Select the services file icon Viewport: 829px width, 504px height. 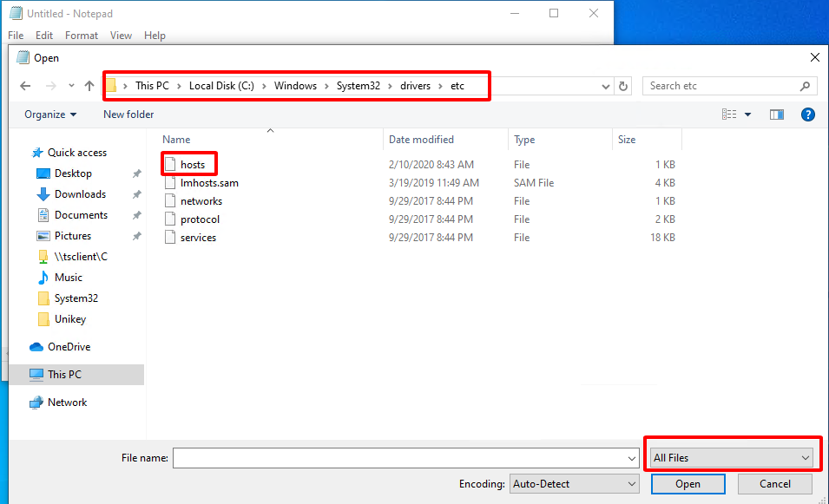[x=170, y=237]
